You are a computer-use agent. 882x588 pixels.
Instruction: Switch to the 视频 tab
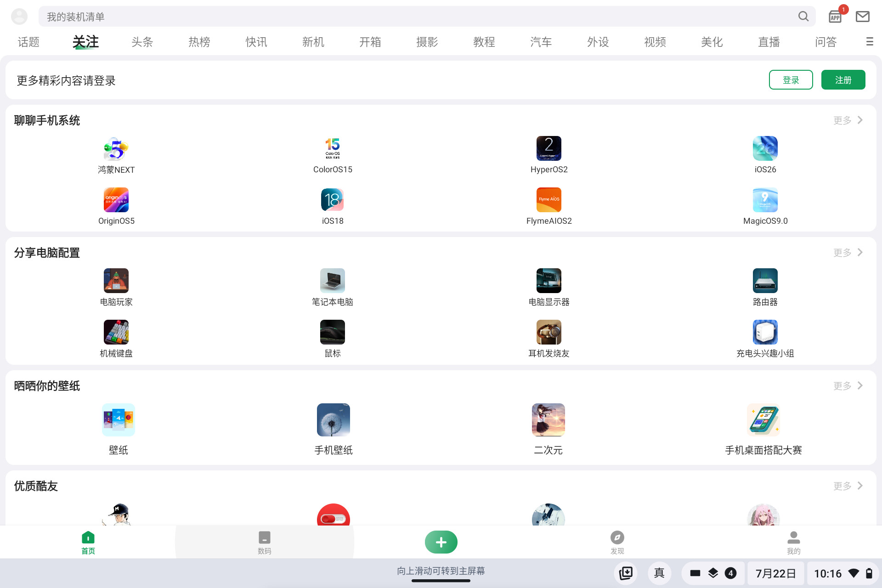pos(655,42)
